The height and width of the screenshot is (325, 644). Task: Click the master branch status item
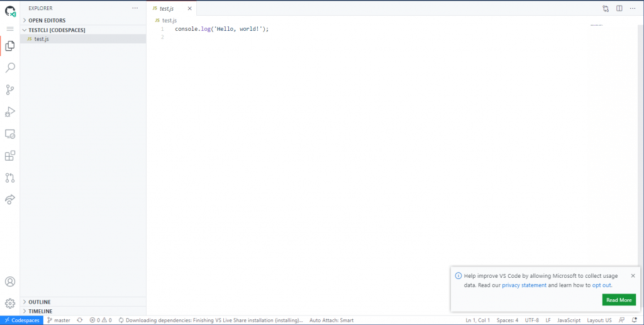58,320
